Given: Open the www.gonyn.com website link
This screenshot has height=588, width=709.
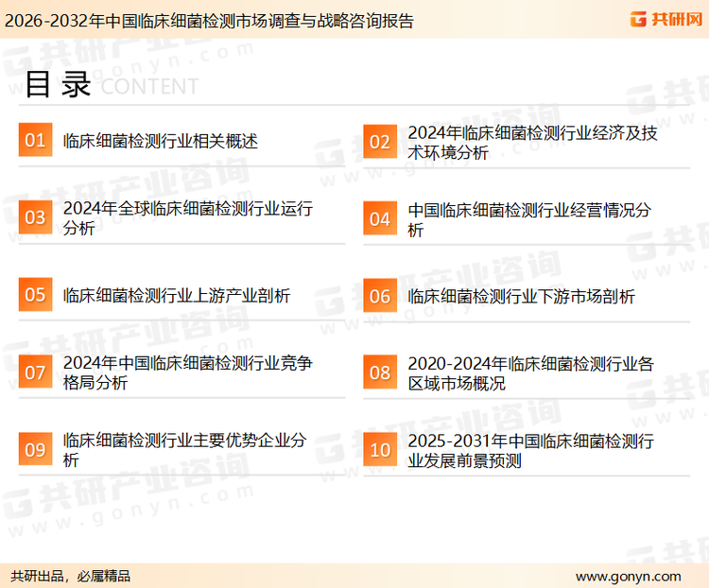Looking at the screenshot, I should coord(628,576).
